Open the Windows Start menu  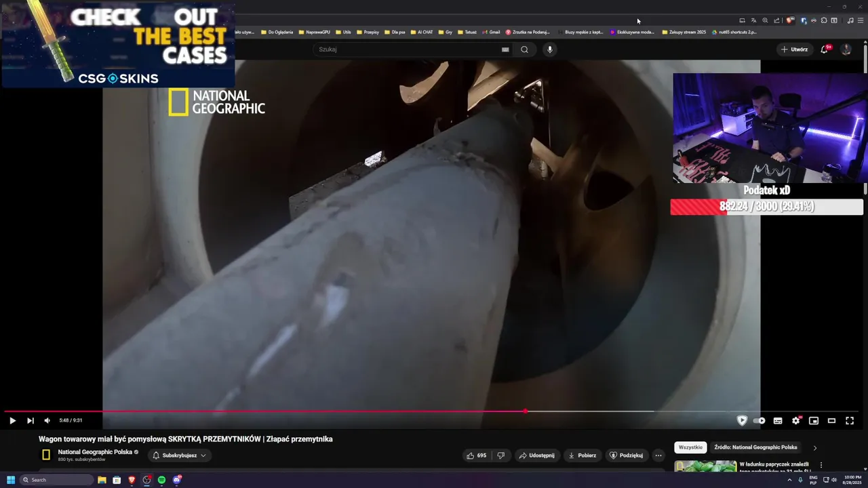[10, 480]
